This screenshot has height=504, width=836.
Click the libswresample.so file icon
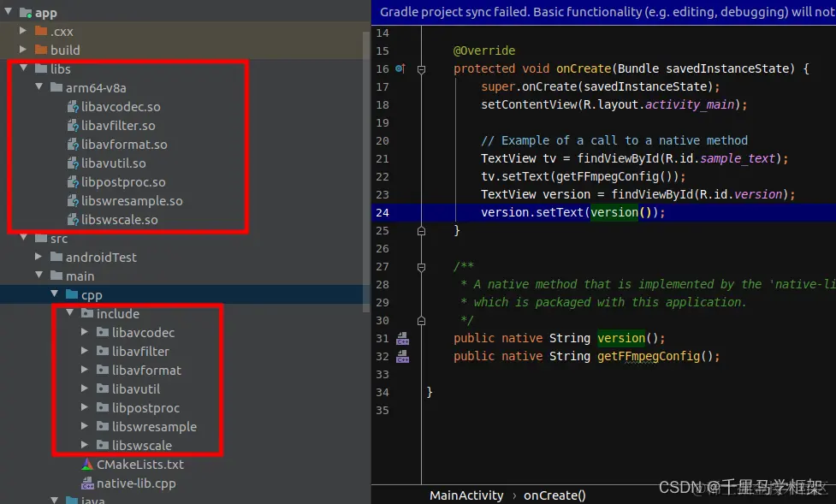point(73,200)
